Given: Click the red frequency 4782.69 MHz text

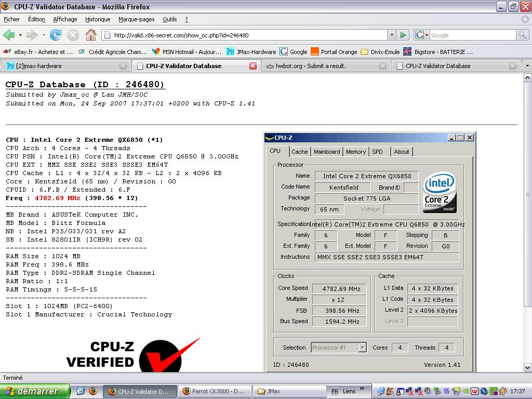Looking at the screenshot, I should pyautogui.click(x=57, y=198).
